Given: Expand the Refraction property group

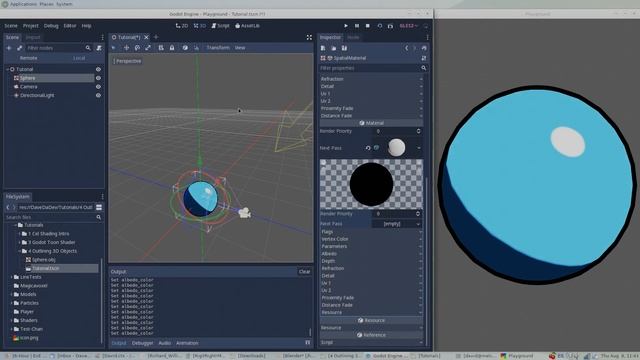Looking at the screenshot, I should [x=371, y=79].
